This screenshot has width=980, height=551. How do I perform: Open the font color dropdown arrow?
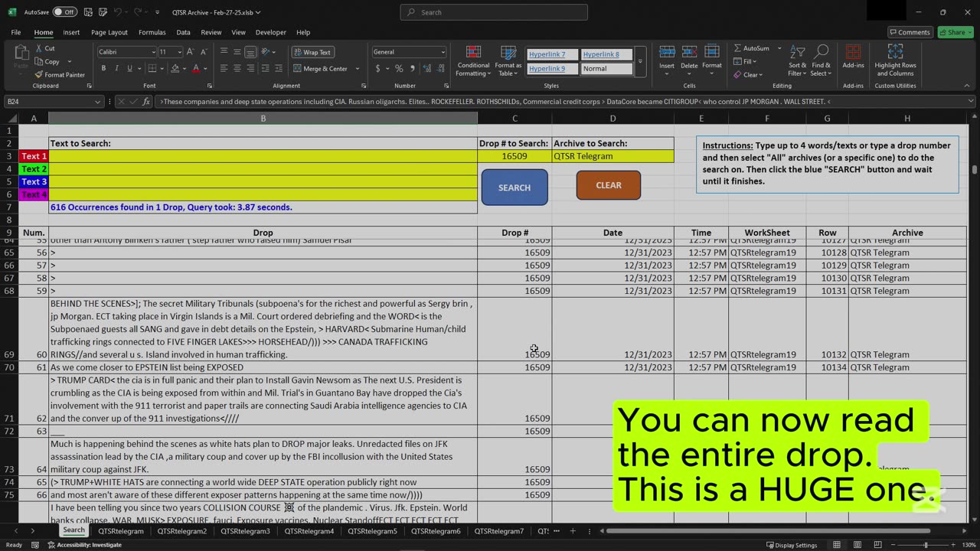tap(206, 68)
